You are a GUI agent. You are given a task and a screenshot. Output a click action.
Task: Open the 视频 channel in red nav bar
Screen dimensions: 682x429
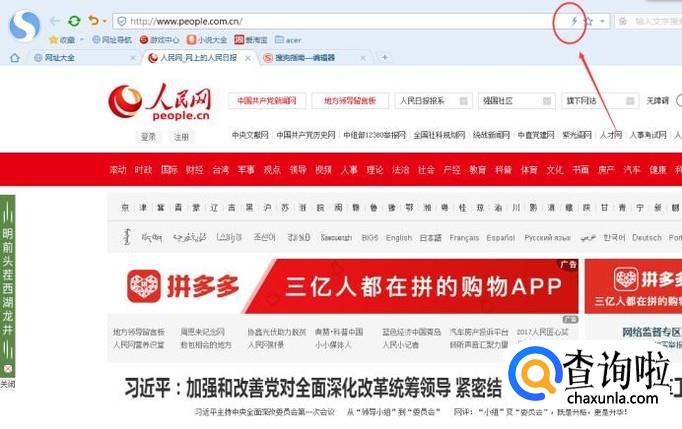pyautogui.click(x=323, y=170)
